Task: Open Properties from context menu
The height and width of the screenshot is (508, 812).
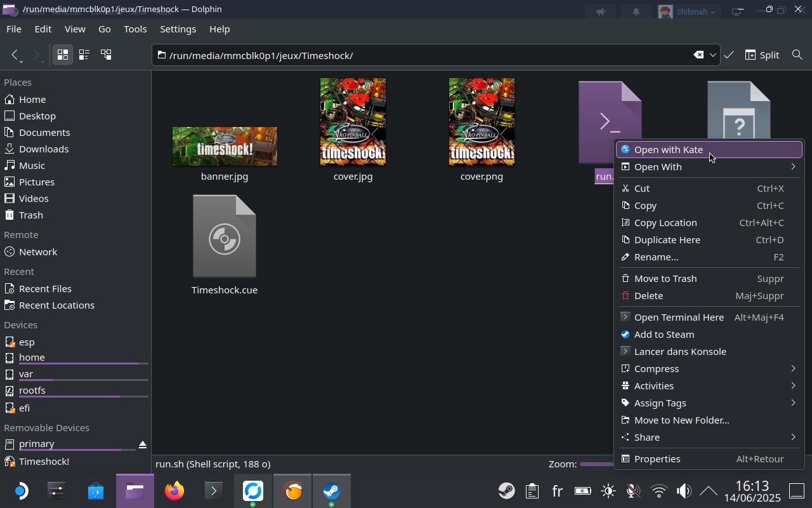Action: click(709, 459)
